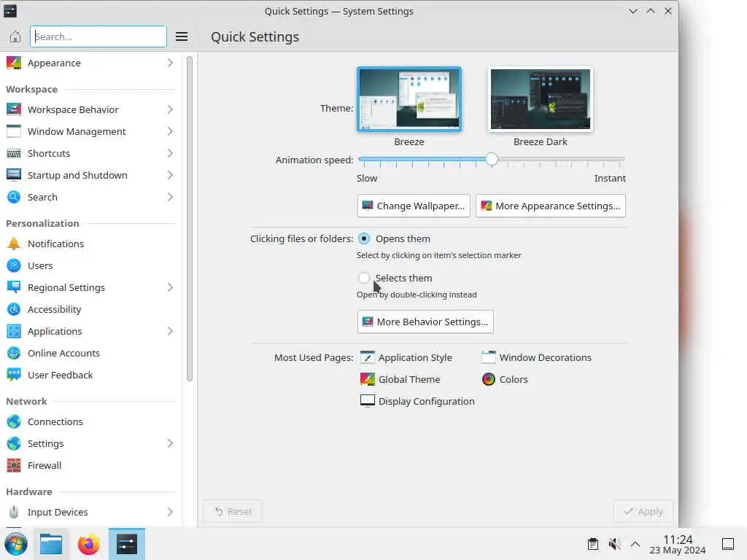Expand Startup and Shutdown chevron
747x560 pixels.
pyautogui.click(x=170, y=175)
